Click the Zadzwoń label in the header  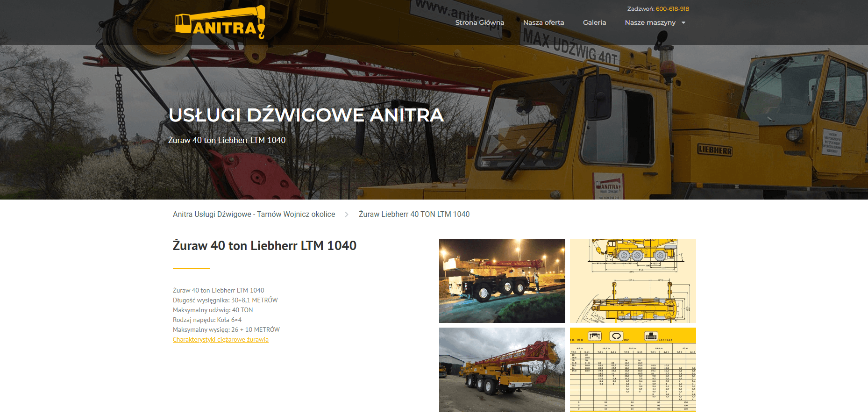640,9
